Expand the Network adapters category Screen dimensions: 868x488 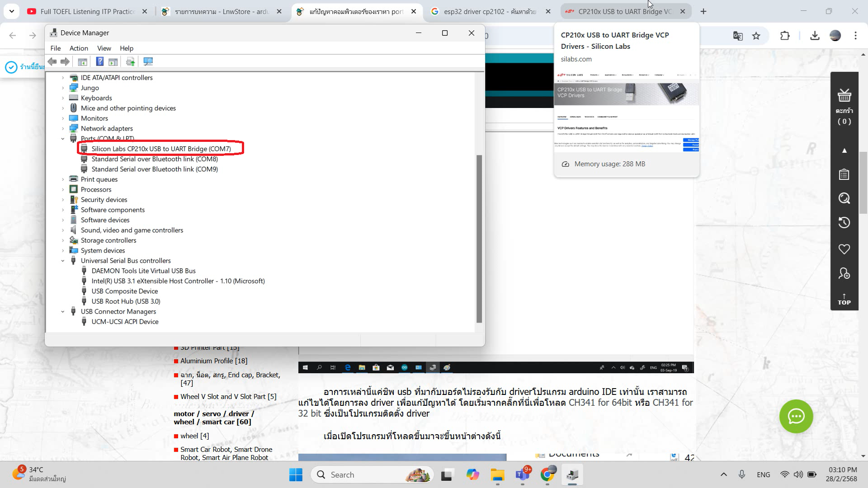[x=63, y=128]
